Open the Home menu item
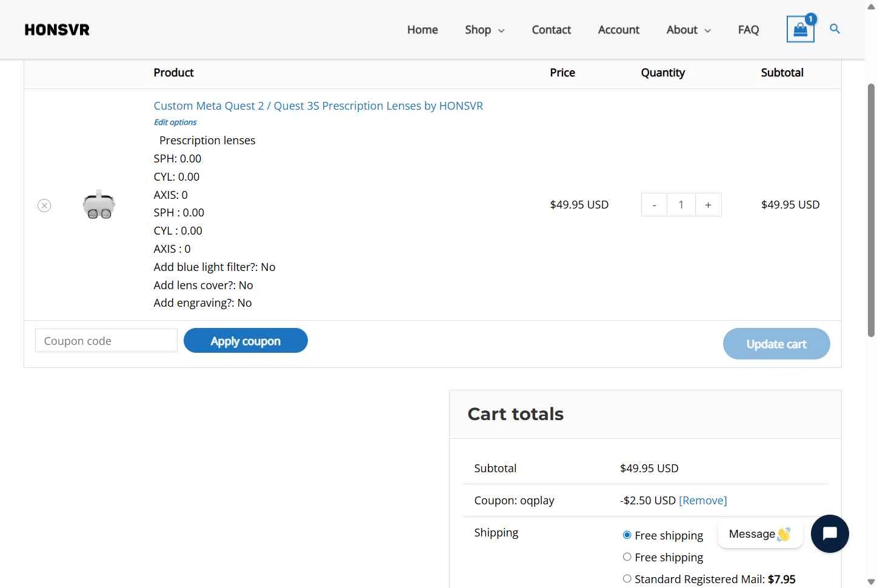 [x=422, y=30]
